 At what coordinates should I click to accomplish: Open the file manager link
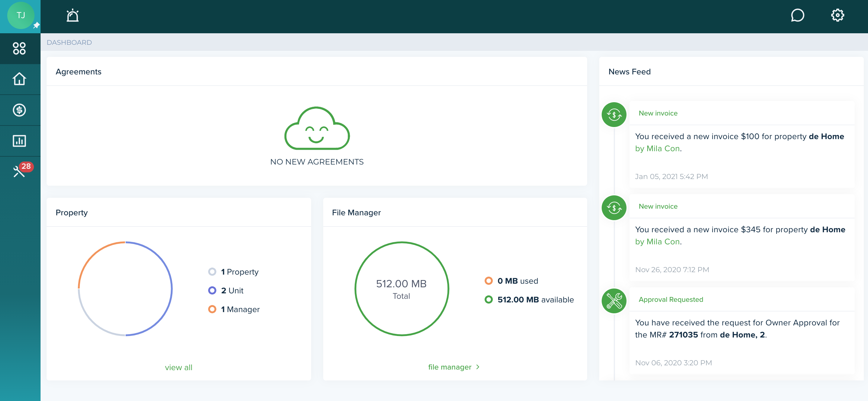[449, 367]
